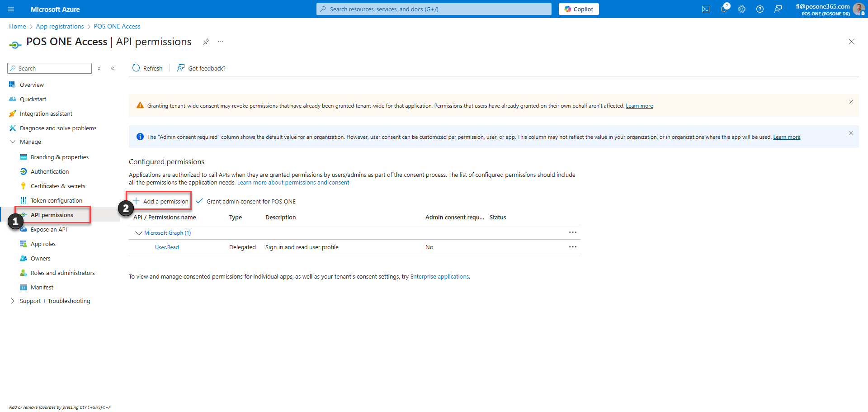This screenshot has height=412, width=868.
Task: Expand Support + Troubleshooting section
Action: [12, 301]
